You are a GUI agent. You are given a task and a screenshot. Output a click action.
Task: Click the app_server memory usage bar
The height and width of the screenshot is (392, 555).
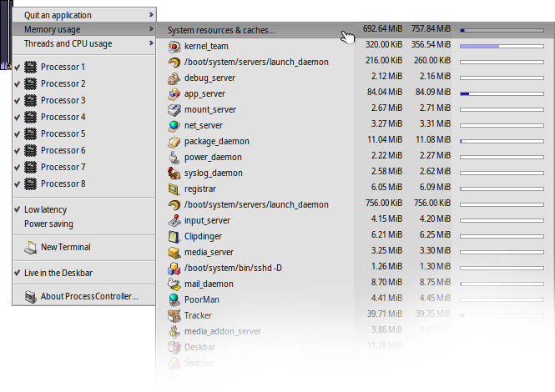[502, 93]
